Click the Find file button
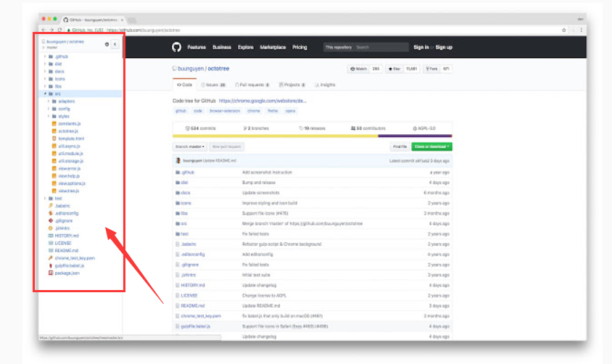 (400, 146)
